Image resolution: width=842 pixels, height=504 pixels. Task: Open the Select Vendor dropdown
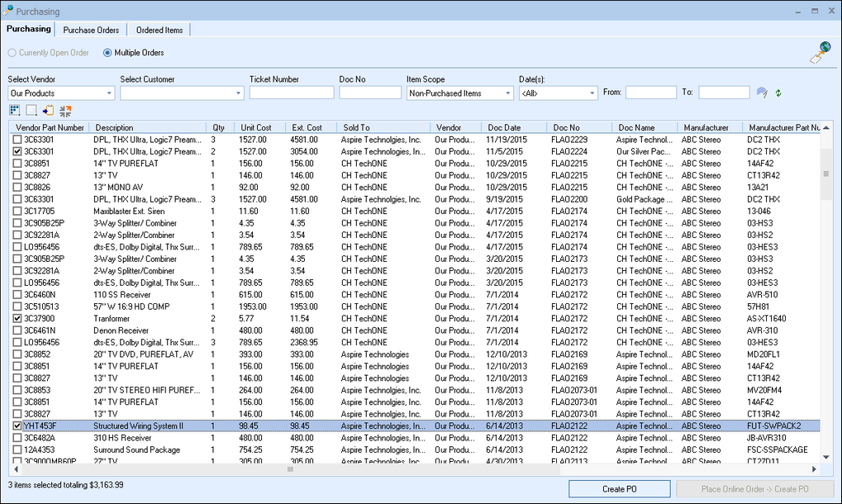pyautogui.click(x=110, y=93)
